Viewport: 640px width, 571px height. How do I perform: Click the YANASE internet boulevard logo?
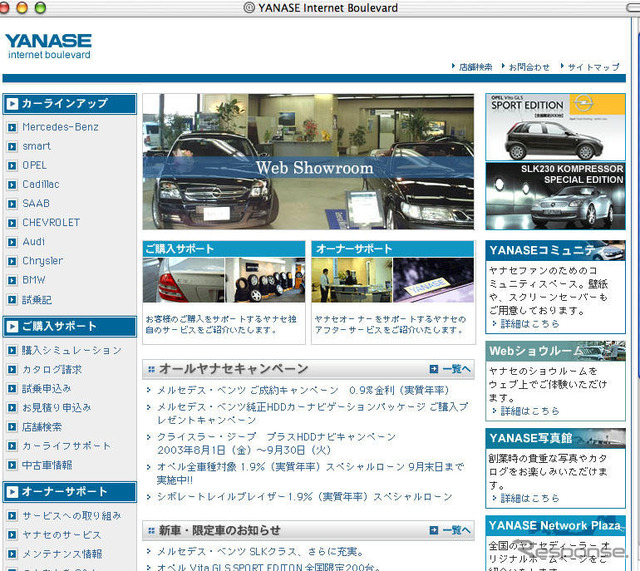pos(48,47)
